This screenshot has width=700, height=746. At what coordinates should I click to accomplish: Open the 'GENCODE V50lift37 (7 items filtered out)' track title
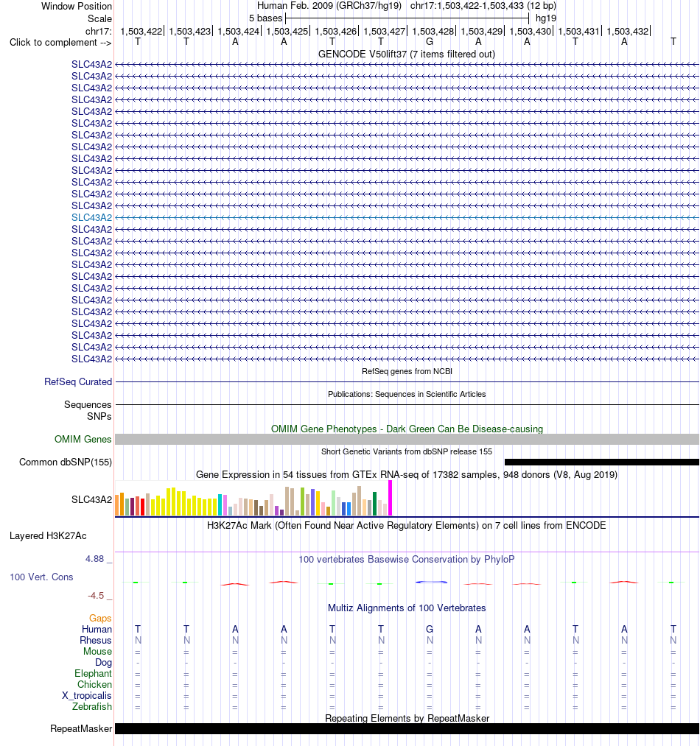[x=407, y=54]
